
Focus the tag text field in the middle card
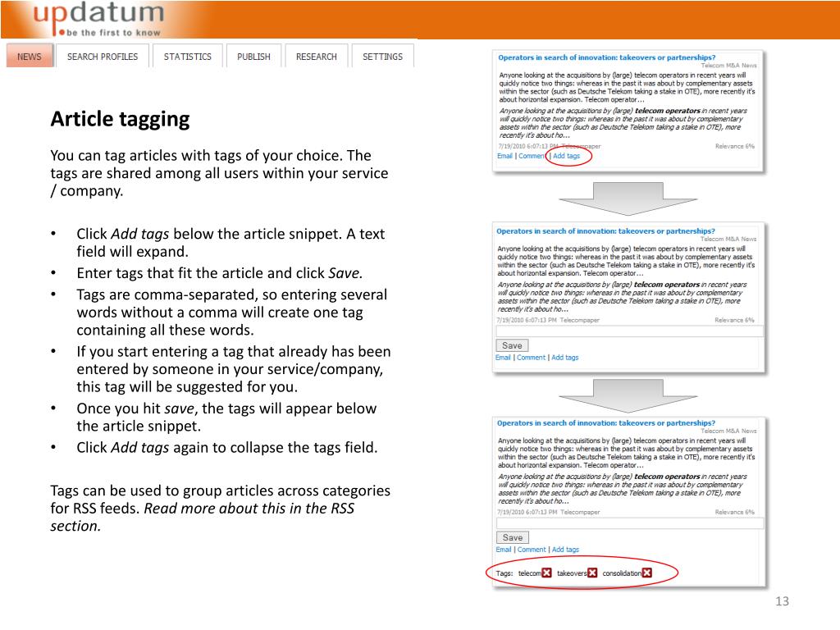(629, 331)
